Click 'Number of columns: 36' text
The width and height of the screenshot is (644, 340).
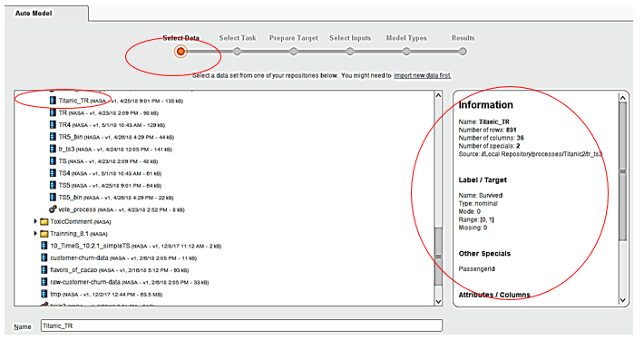pyautogui.click(x=492, y=138)
